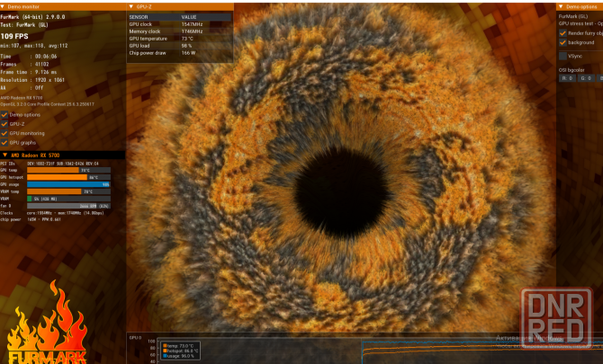Click the SENSOR column header in GPU-Z
The width and height of the screenshot is (603, 364).
pyautogui.click(x=139, y=17)
